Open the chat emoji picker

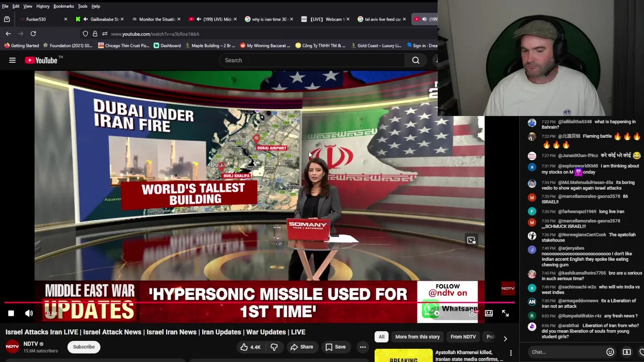tap(610, 352)
